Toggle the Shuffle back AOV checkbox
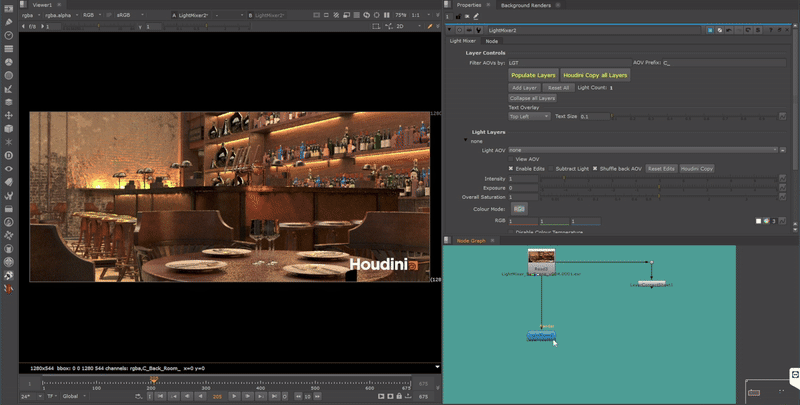The width and height of the screenshot is (800, 405). [596, 168]
